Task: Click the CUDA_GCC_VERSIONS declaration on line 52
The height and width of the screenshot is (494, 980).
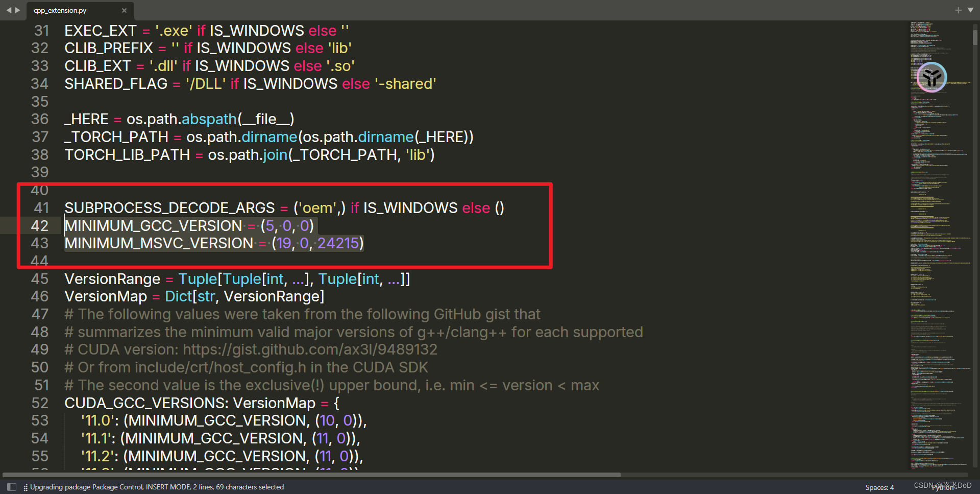Action: 144,403
